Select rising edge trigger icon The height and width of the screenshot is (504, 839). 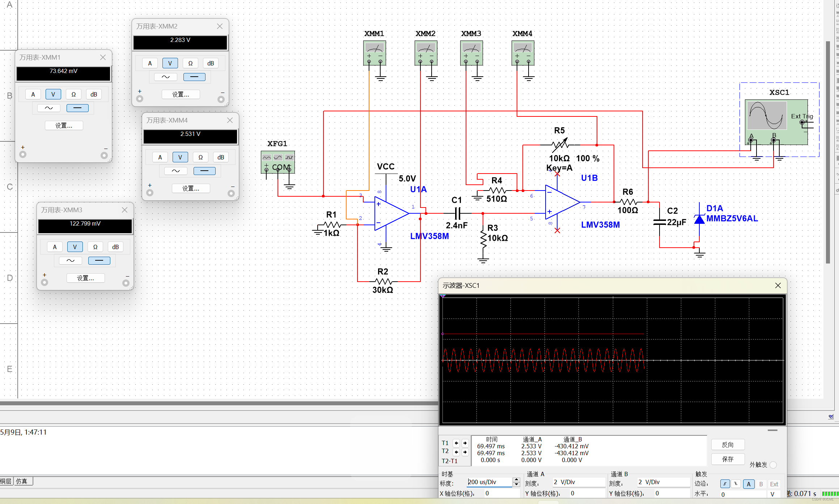coord(725,484)
